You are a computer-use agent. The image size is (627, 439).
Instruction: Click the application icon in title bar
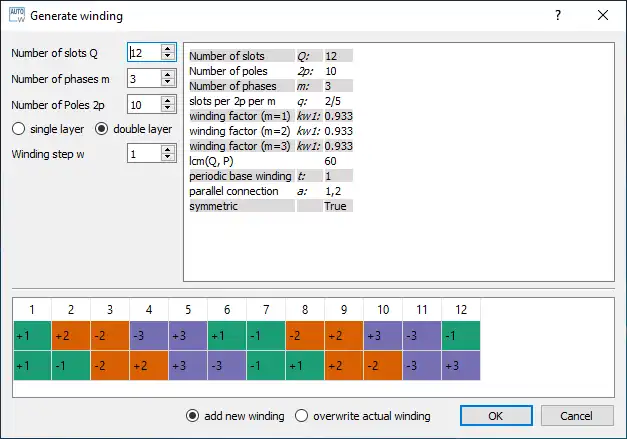point(15,15)
